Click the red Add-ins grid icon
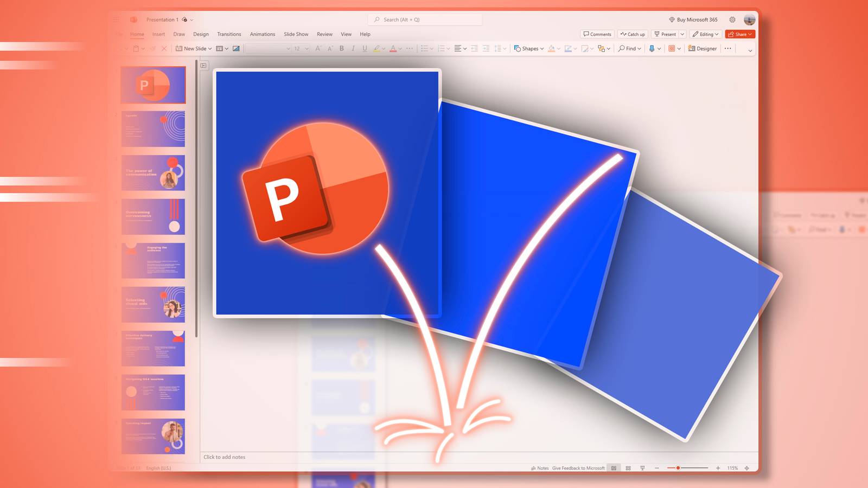 point(672,48)
